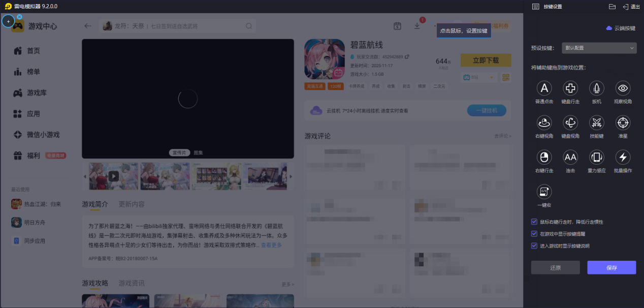
Task: Select the 技能键 crossed-swords skill icon
Action: tap(597, 122)
